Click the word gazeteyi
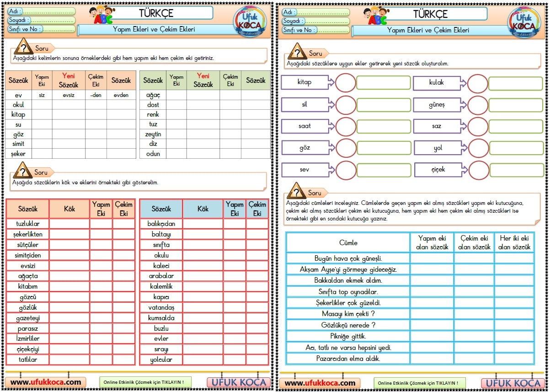 [x=28, y=317]
